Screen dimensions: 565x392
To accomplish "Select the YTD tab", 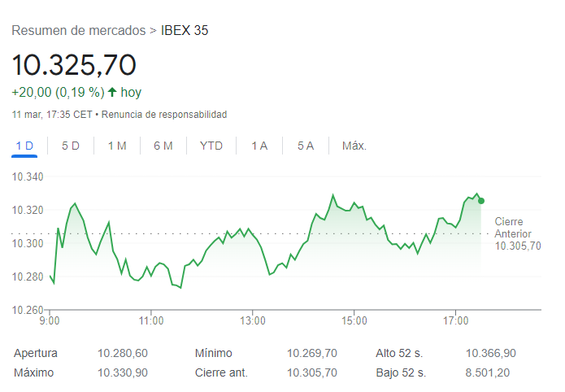I will 211,146.
